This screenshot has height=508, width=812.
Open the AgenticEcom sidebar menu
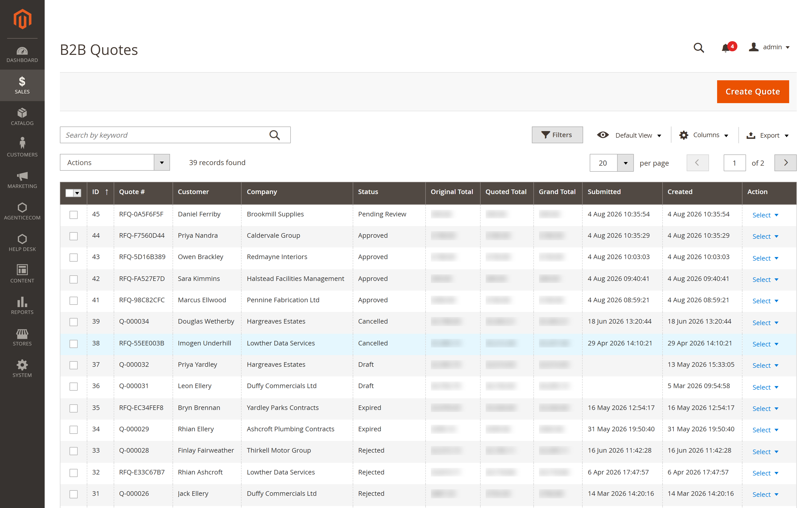[22, 211]
